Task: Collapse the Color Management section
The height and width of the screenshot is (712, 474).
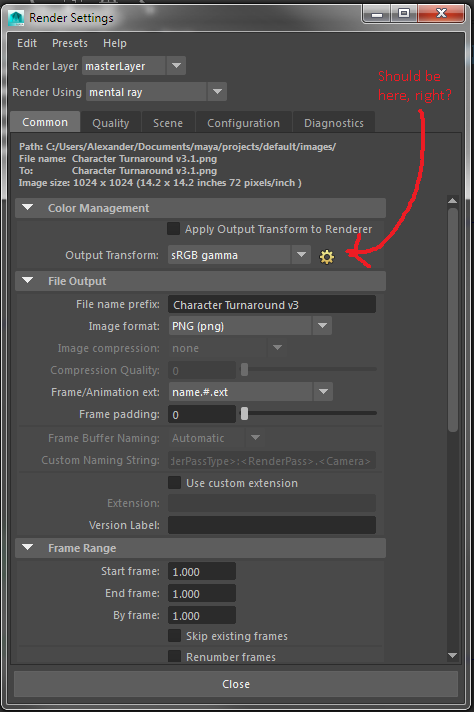Action: [28, 208]
